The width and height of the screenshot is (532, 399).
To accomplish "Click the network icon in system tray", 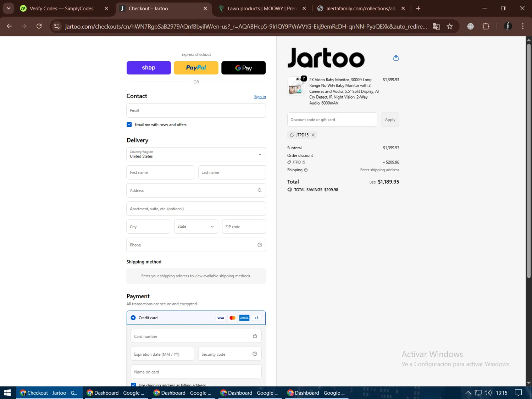I will pyautogui.click(x=478, y=393).
